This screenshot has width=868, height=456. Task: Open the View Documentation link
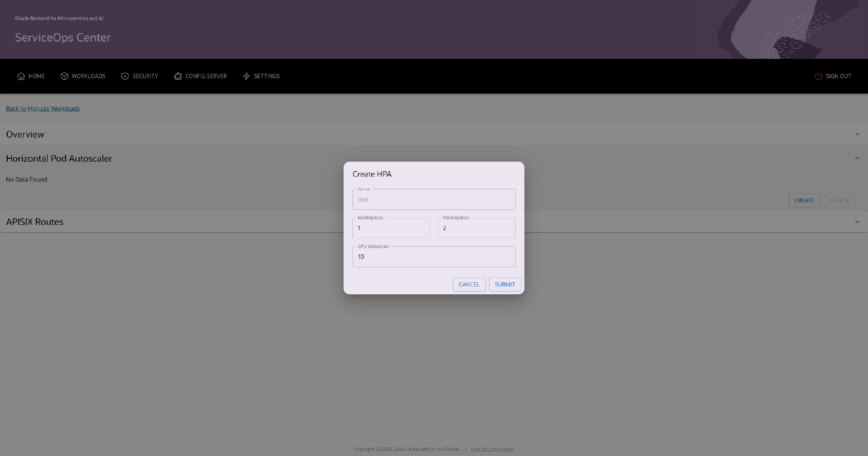pyautogui.click(x=491, y=449)
